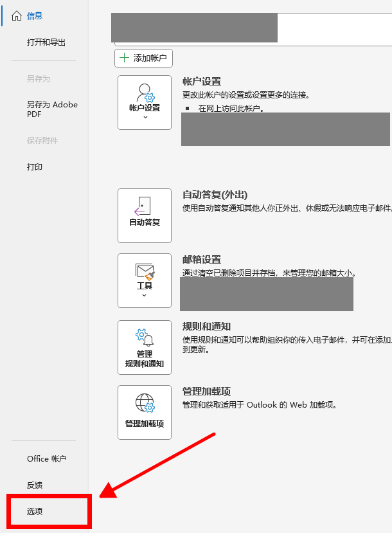
Task: Open 反馈 in the sidebar
Action: [x=35, y=485]
